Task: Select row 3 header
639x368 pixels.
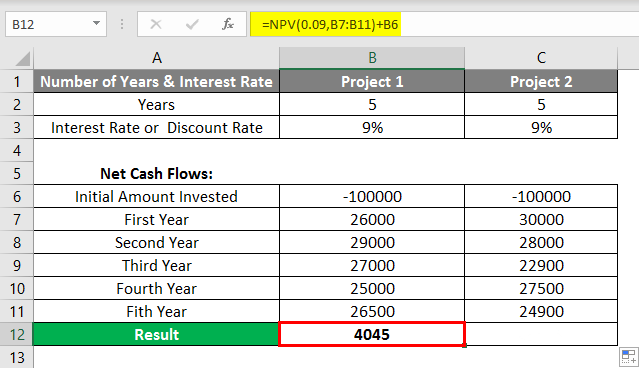Action: tap(17, 128)
